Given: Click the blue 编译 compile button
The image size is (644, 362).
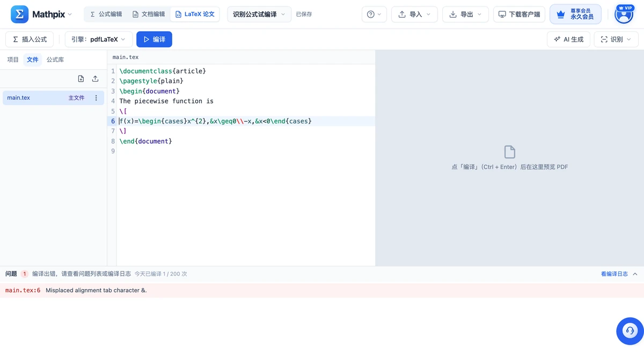Looking at the screenshot, I should click(154, 39).
